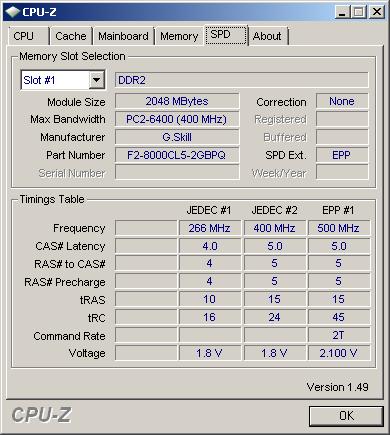Click the 2T command rate cell
Screen dimensions: 390x435
pos(339,335)
